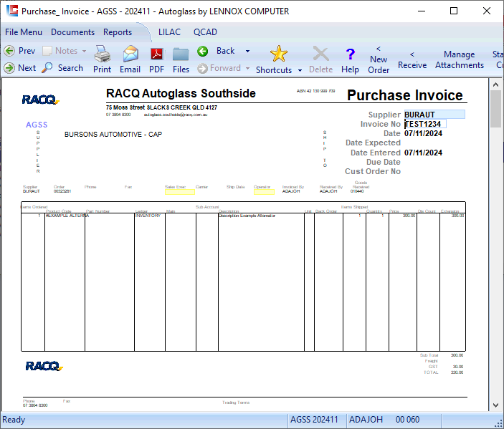Image resolution: width=504 pixels, height=429 pixels.
Task: Click the yellow Operator field
Action: click(264, 192)
